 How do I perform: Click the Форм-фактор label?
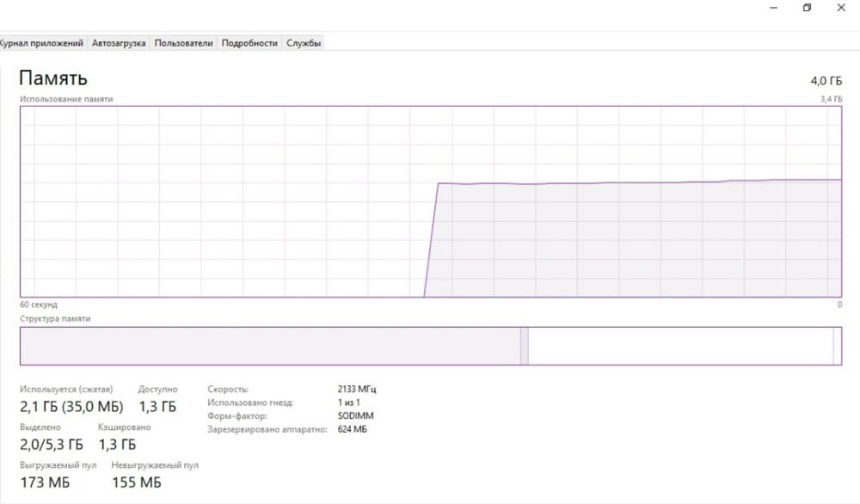point(237,415)
